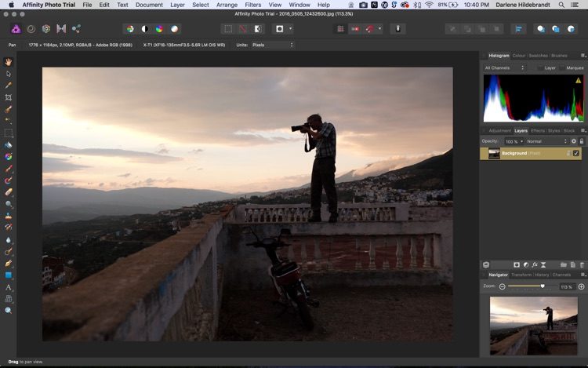588x368 pixels.
Task: Click the 113 % zoom field
Action: pyautogui.click(x=567, y=286)
